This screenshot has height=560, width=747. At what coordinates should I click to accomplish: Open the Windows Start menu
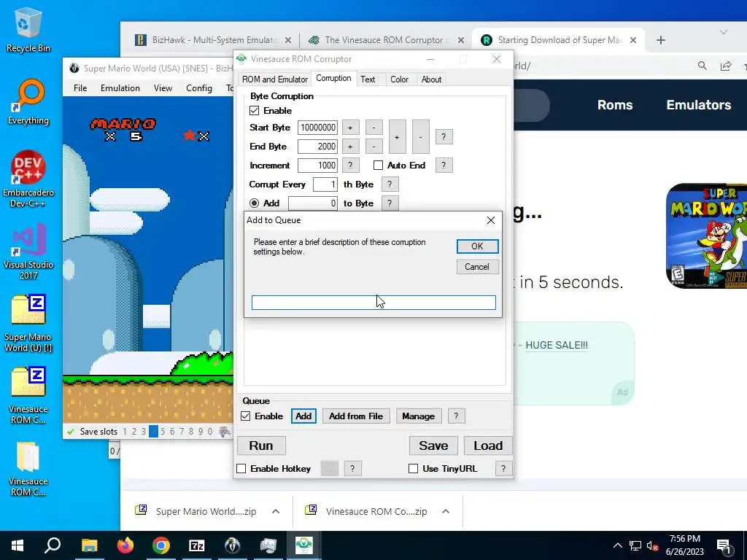click(18, 545)
